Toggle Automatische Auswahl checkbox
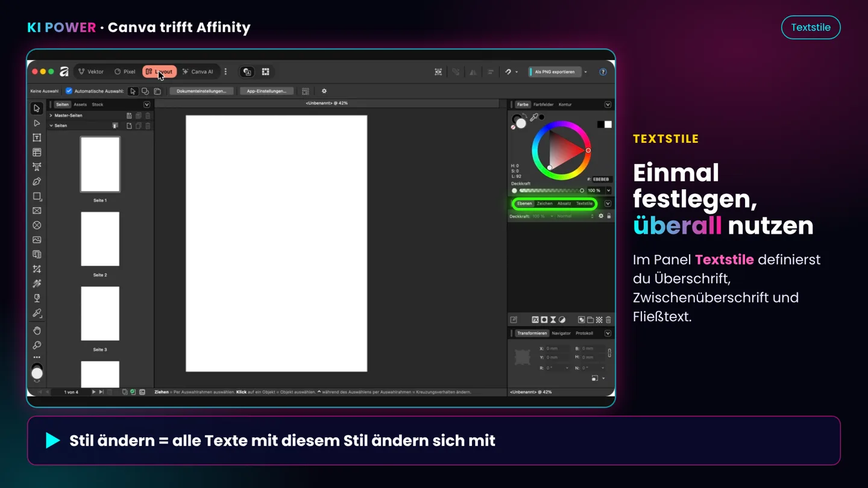 (69, 92)
